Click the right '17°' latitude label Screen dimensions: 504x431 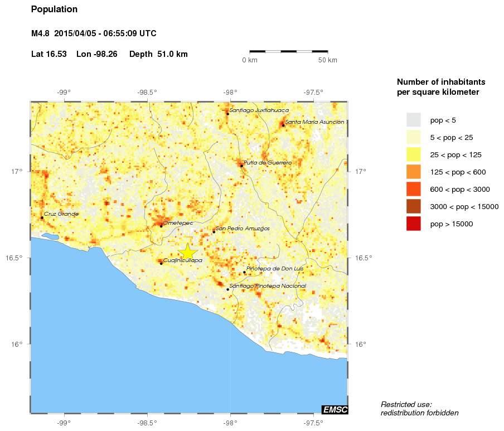361,171
